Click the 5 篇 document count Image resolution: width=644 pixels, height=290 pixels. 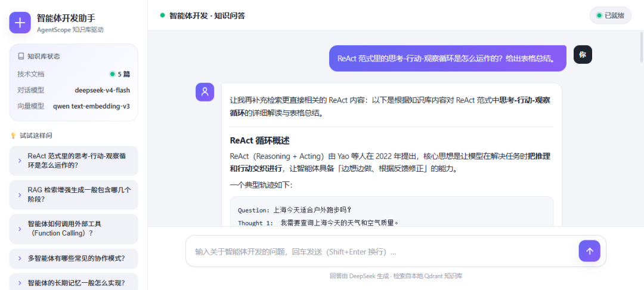click(x=124, y=75)
